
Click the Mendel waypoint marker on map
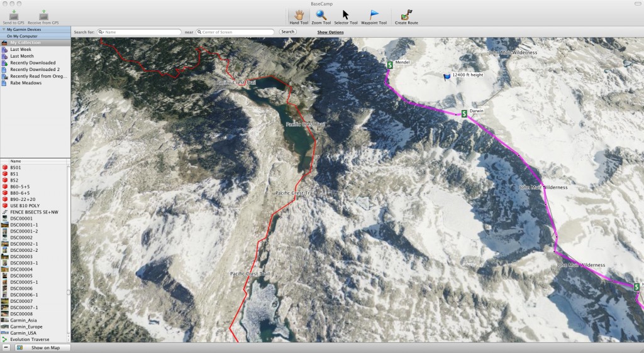(390, 65)
